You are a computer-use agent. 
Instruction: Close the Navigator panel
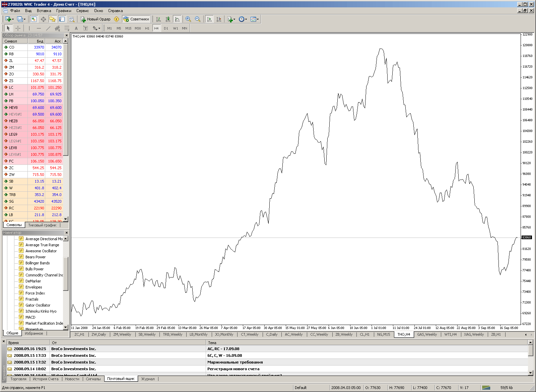coord(66,233)
